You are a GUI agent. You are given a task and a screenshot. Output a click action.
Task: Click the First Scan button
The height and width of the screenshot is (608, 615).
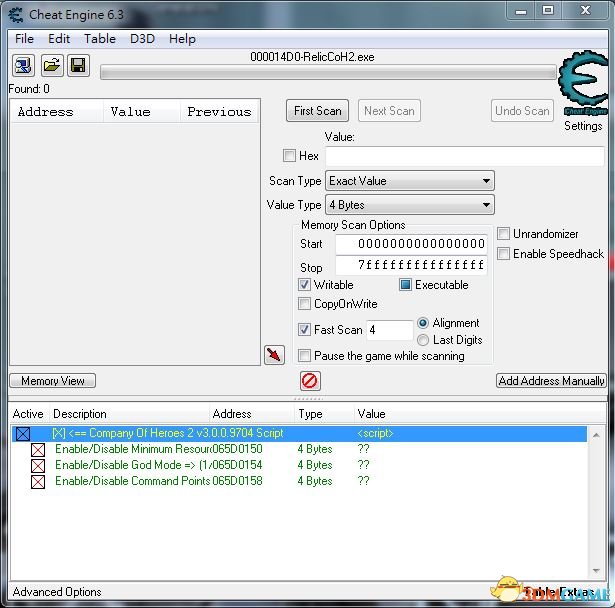click(317, 111)
